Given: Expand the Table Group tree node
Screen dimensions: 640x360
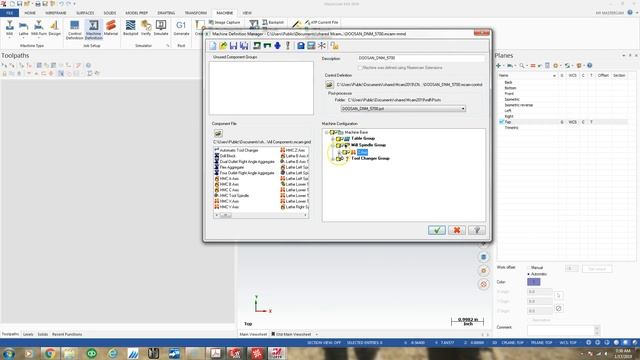Looking at the screenshot, I should click(333, 139).
